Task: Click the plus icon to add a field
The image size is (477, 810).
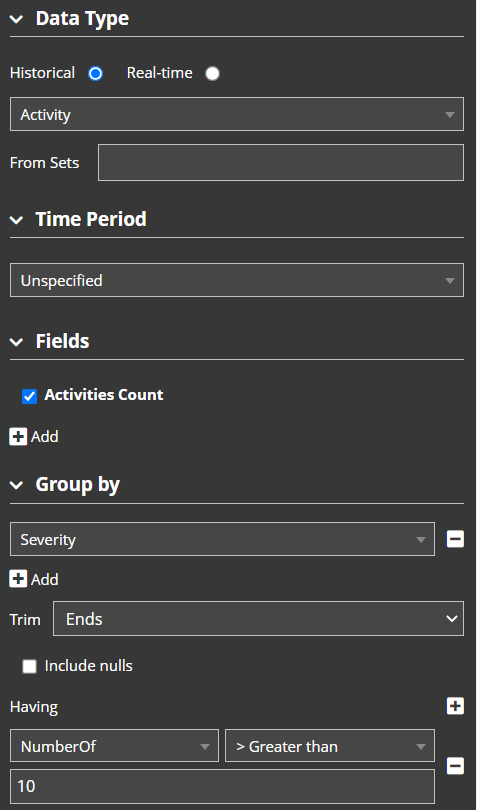Action: coord(18,437)
